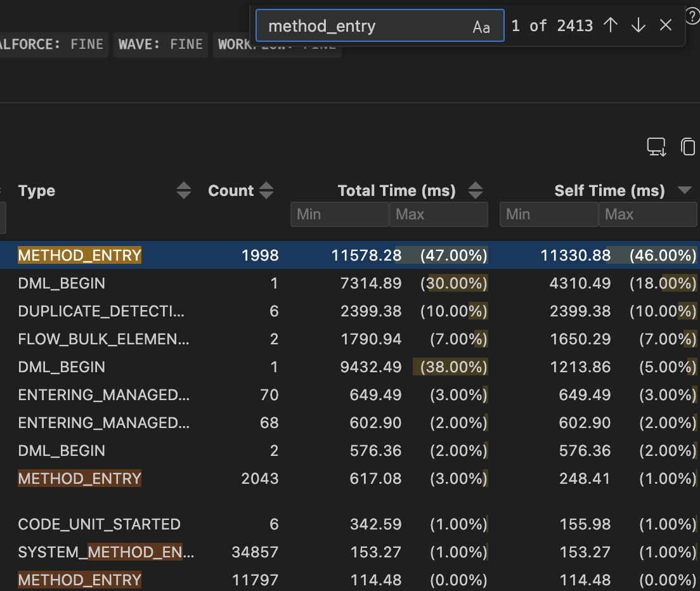
Task: Click total time value 342.59
Action: (x=375, y=524)
